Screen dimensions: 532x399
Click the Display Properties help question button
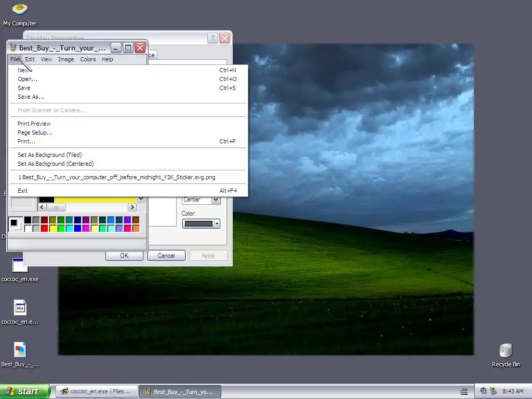point(212,38)
